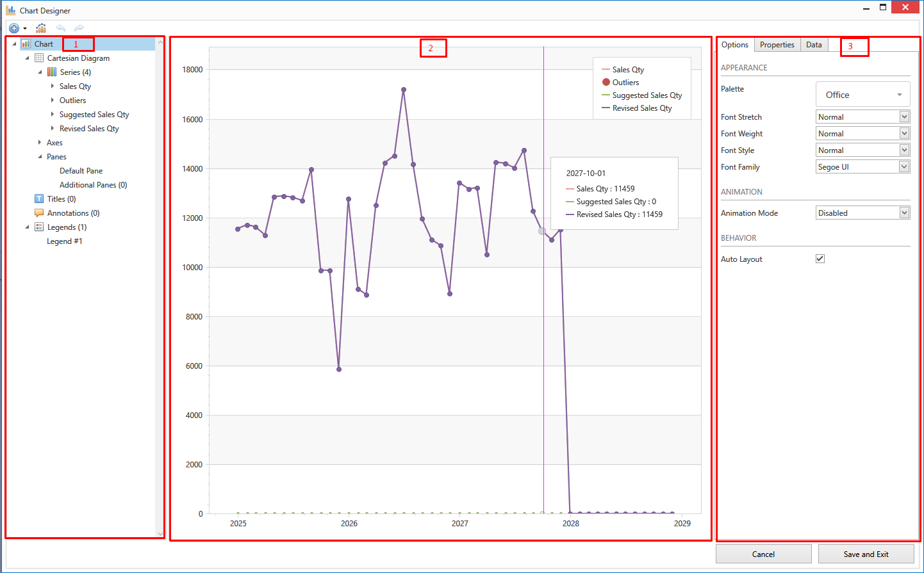The width and height of the screenshot is (924, 573).
Task: Click the Chart node bar-chart icon
Action: click(x=26, y=44)
